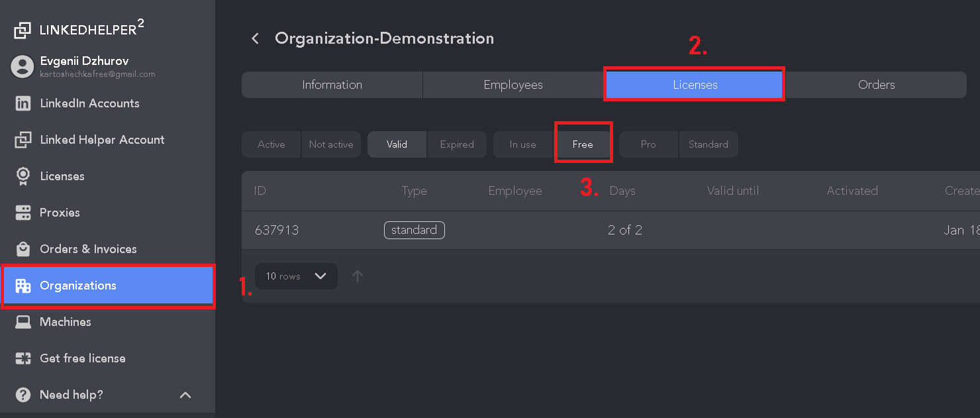Viewport: 980px width, 418px height.
Task: Open Orders & Invoices in the sidebar
Action: click(x=108, y=249)
